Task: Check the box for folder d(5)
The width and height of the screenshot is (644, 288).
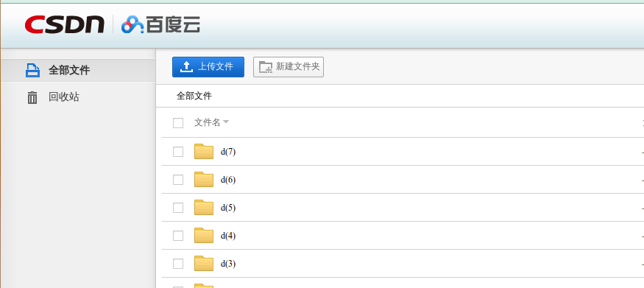Action: tap(178, 208)
